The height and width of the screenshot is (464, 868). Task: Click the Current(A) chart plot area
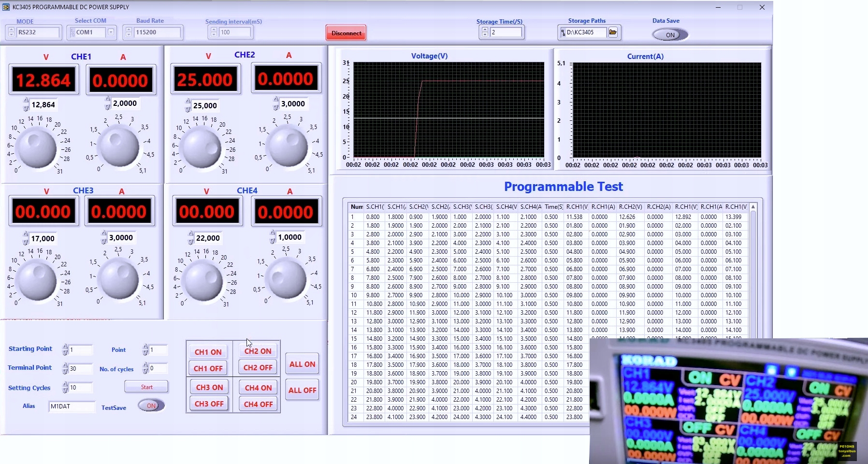point(666,110)
